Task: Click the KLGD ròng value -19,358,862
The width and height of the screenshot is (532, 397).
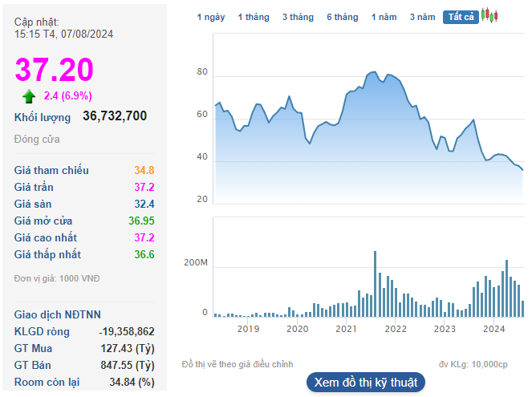Action: (127, 331)
